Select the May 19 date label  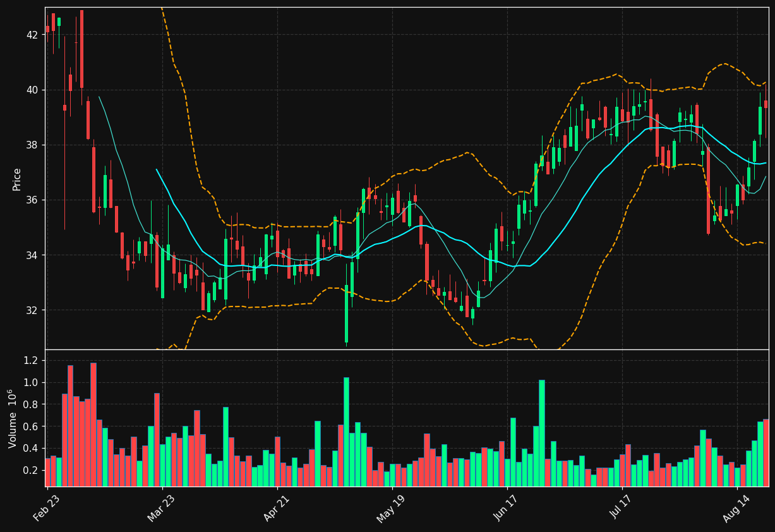pos(392,508)
